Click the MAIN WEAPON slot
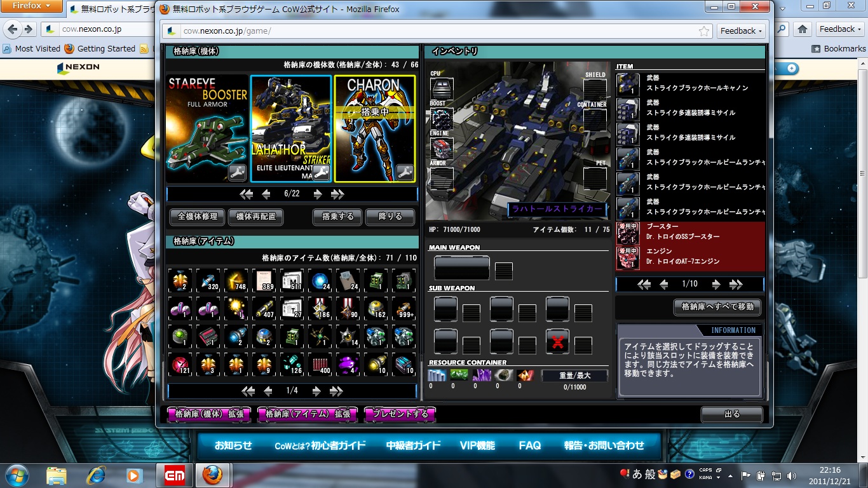Image resolution: width=868 pixels, height=488 pixels. tap(462, 268)
